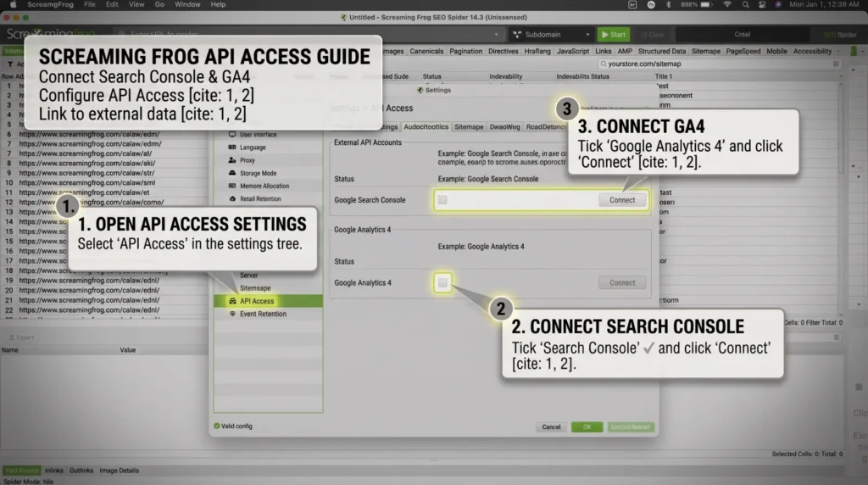Open the Window menu

pyautogui.click(x=187, y=4)
